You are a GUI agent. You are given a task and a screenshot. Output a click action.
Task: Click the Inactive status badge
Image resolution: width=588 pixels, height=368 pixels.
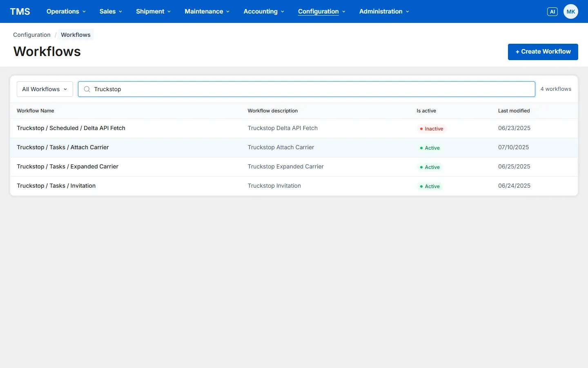(432, 129)
